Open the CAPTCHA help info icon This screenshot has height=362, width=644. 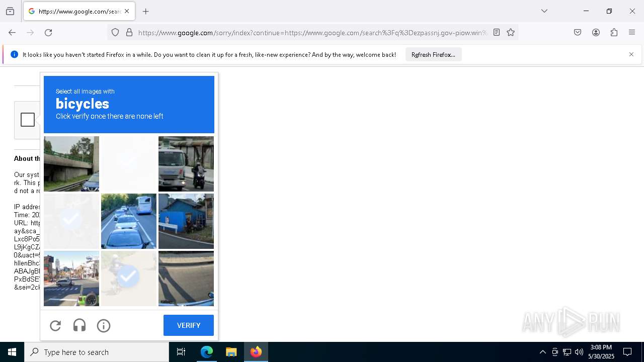click(104, 326)
